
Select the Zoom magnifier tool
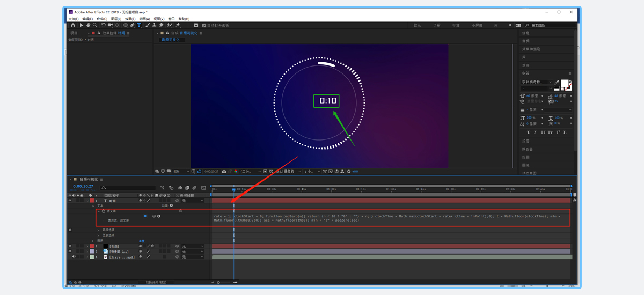[95, 25]
